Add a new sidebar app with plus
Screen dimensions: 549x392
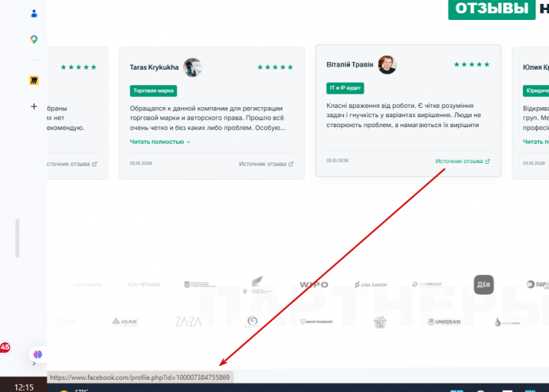point(34,106)
